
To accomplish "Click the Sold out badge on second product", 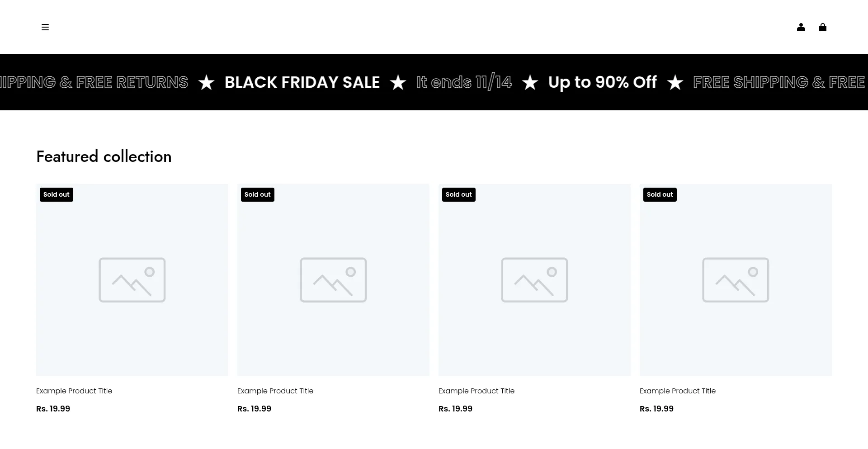I will 257,194.
